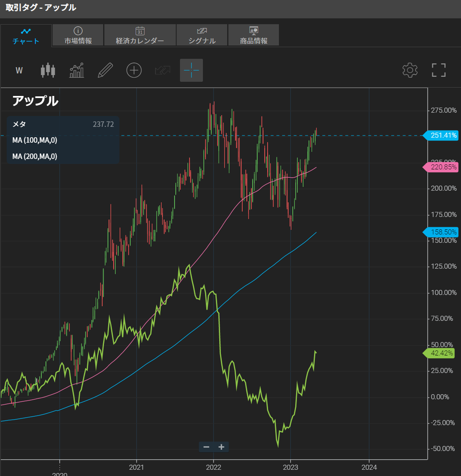Select the メタ comparison legend entry

[x=19, y=124]
